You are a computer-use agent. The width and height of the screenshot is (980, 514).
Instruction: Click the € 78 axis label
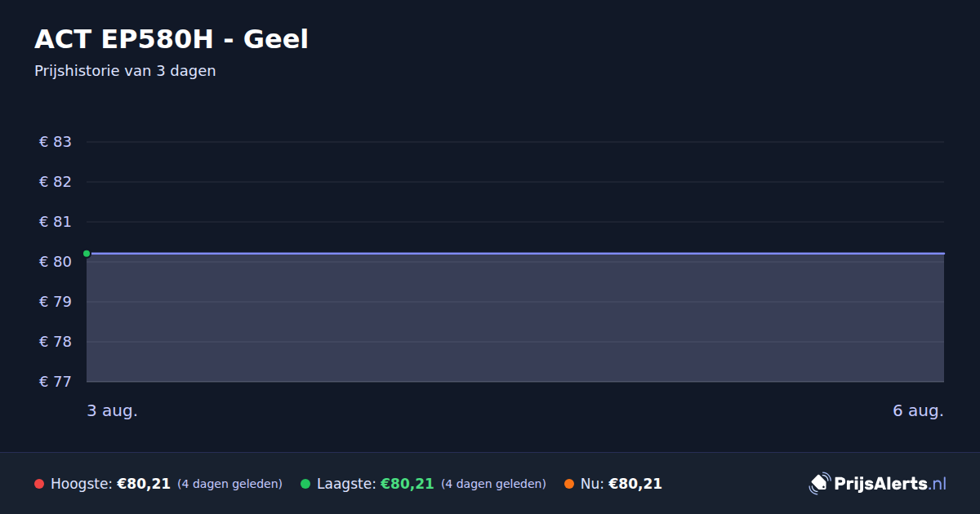pos(56,342)
